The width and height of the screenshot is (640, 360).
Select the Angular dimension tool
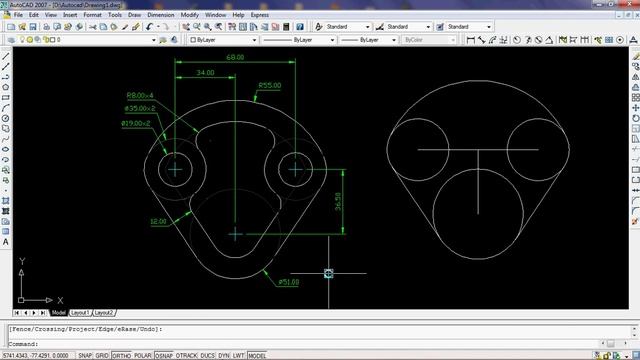[549, 40]
